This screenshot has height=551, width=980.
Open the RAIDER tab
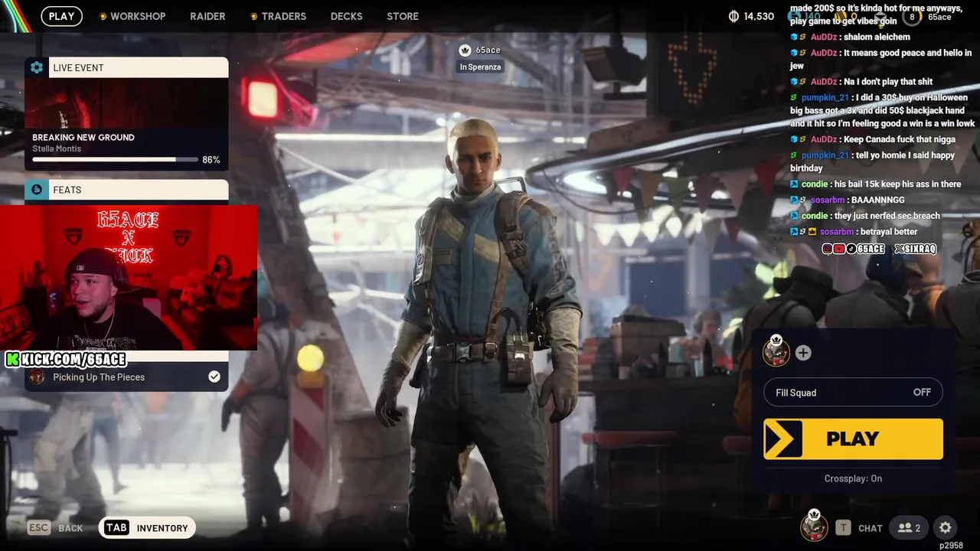(207, 16)
